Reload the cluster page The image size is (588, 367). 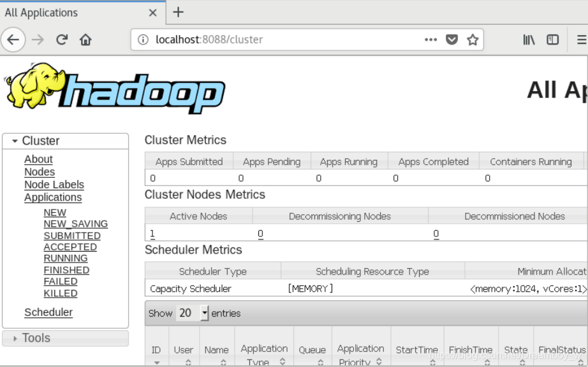62,40
